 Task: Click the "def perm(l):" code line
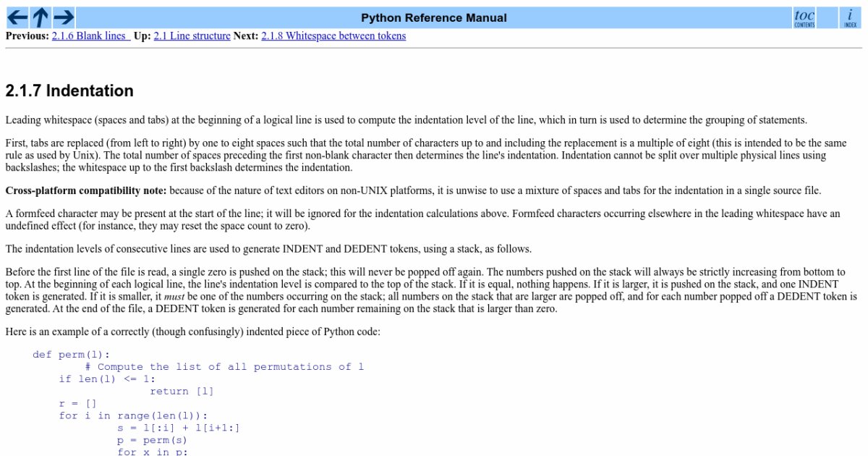click(71, 355)
